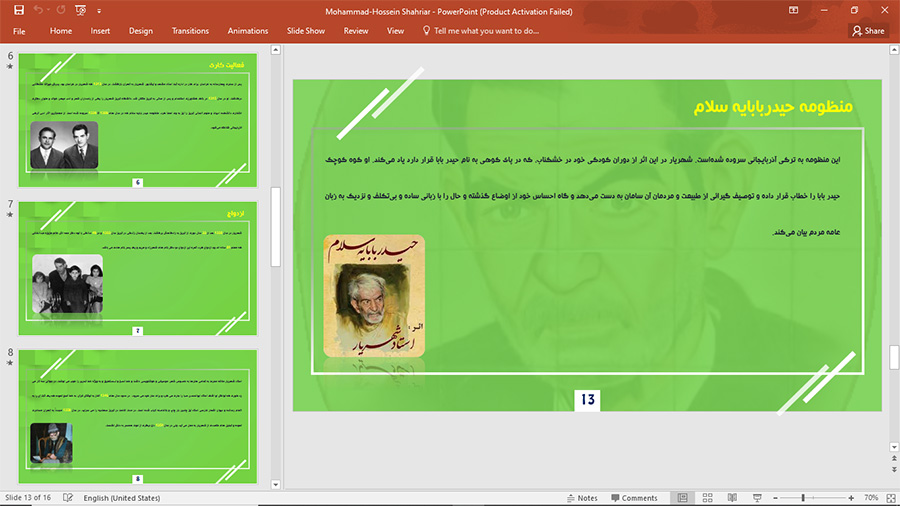The width and height of the screenshot is (900, 506).
Task: Switch to Slide Sorter view
Action: (707, 498)
